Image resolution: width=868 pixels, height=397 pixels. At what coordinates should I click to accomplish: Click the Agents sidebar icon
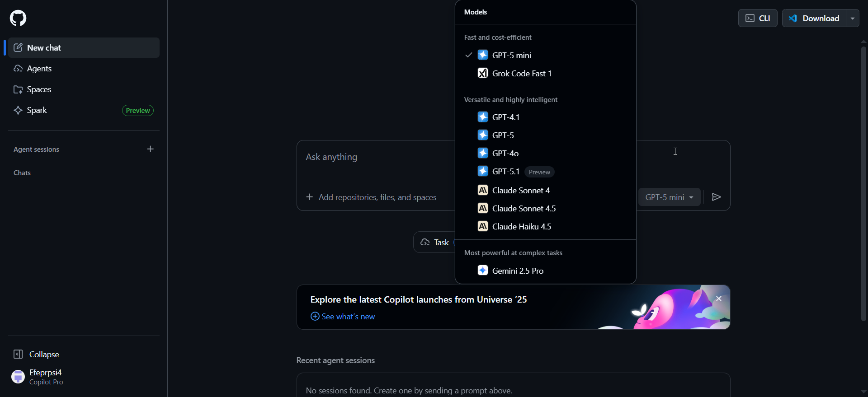18,69
